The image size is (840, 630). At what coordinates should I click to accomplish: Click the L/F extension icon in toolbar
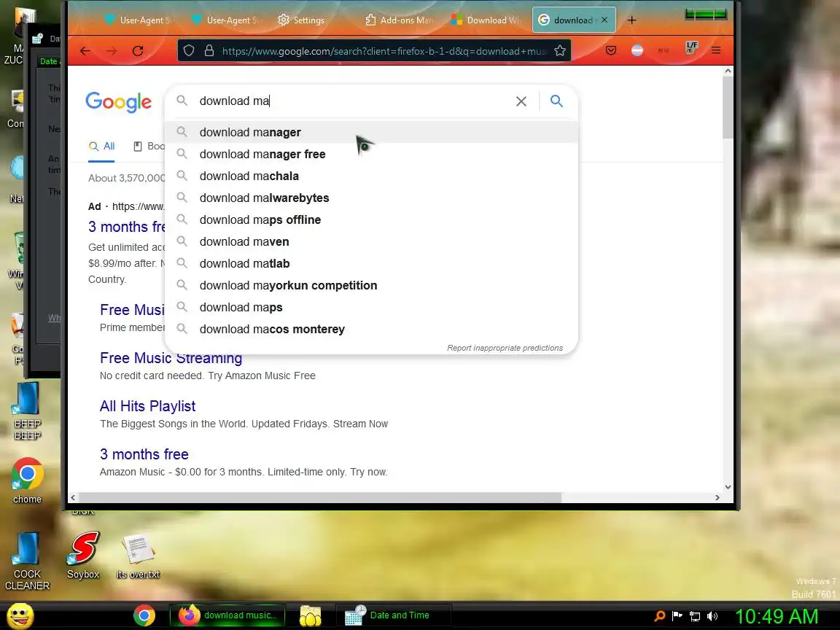691,48
